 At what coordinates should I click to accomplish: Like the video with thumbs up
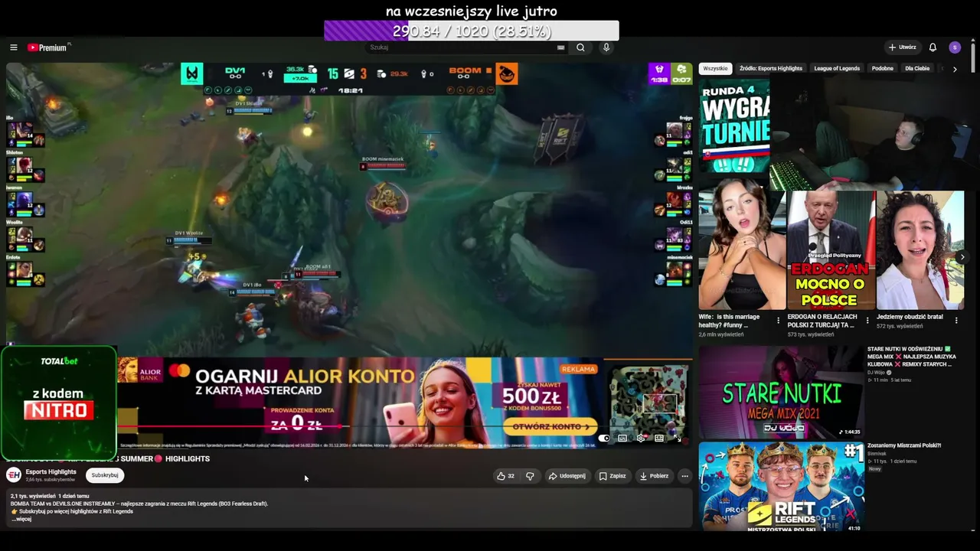click(x=505, y=476)
